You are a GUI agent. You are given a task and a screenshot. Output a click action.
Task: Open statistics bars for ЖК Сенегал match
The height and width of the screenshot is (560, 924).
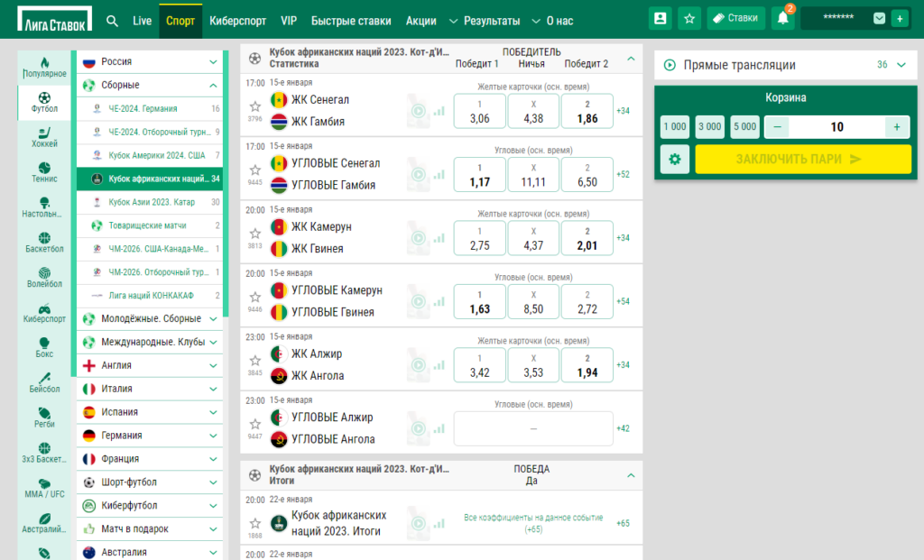pyautogui.click(x=439, y=111)
